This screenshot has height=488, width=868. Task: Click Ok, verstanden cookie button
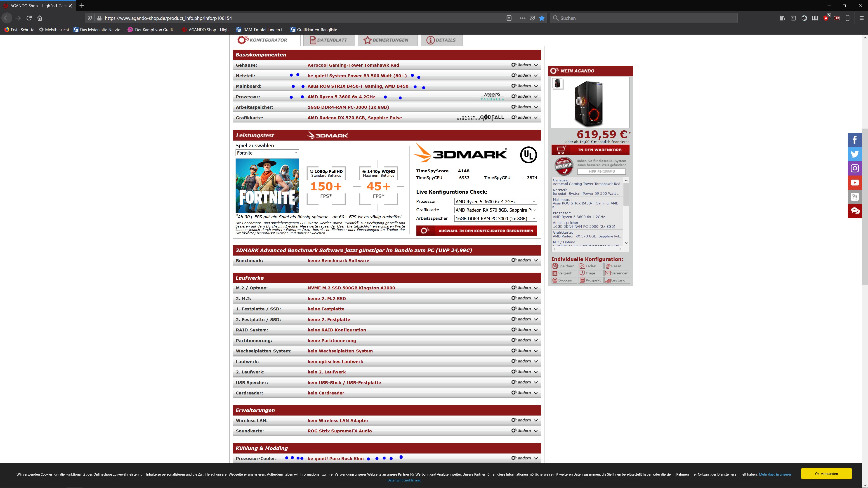tap(826, 474)
